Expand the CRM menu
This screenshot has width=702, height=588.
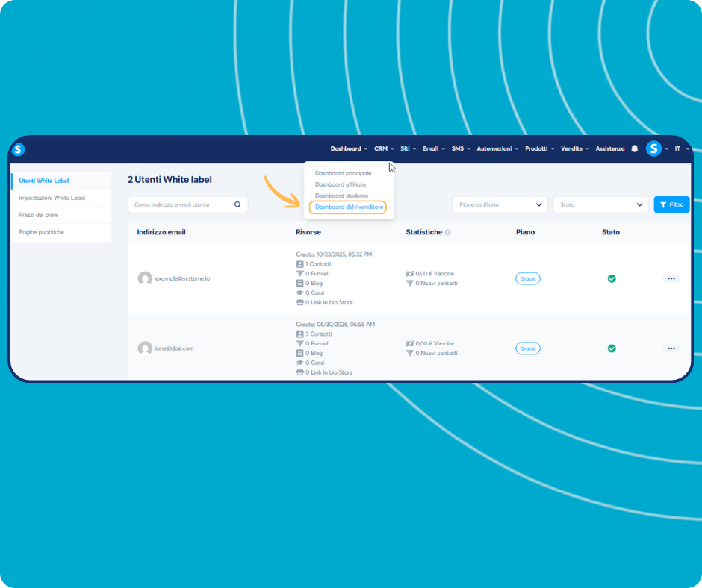384,148
